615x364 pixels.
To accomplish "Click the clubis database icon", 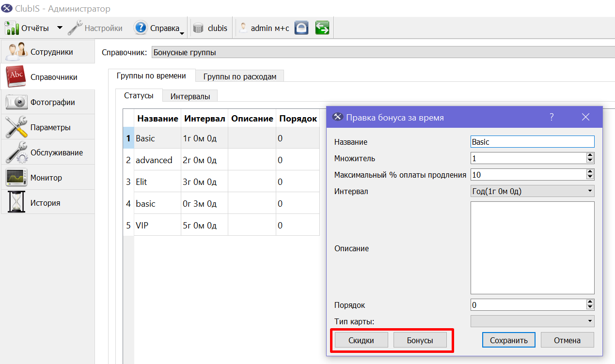I will [198, 28].
